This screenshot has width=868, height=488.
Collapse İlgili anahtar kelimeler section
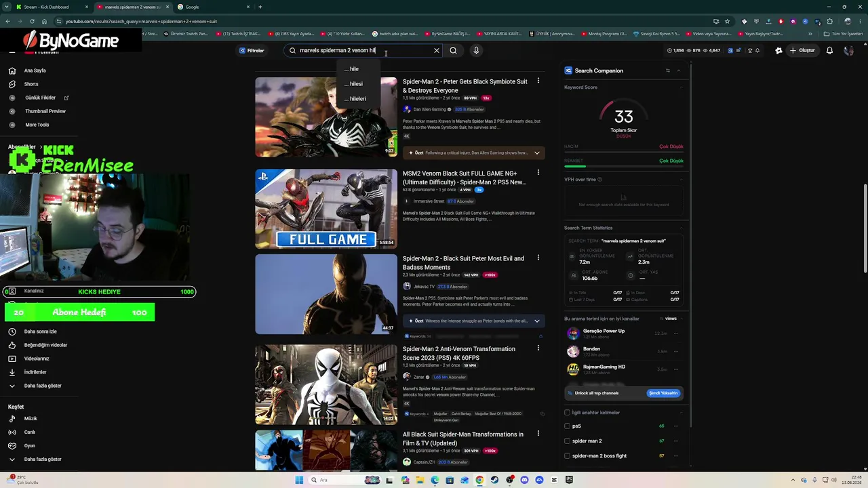click(x=681, y=413)
